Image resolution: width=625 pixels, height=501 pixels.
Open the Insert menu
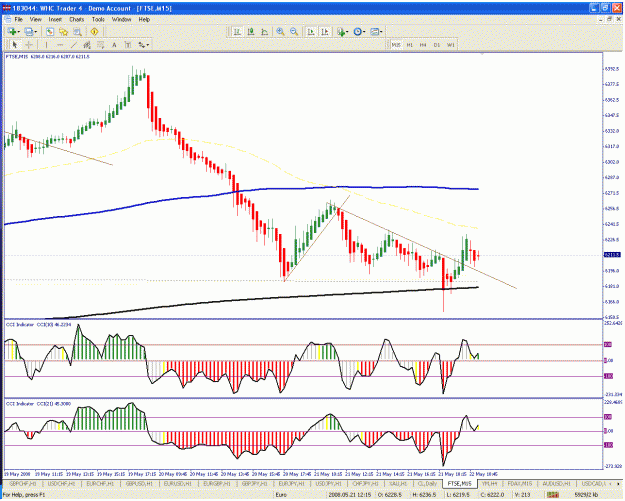click(55, 19)
